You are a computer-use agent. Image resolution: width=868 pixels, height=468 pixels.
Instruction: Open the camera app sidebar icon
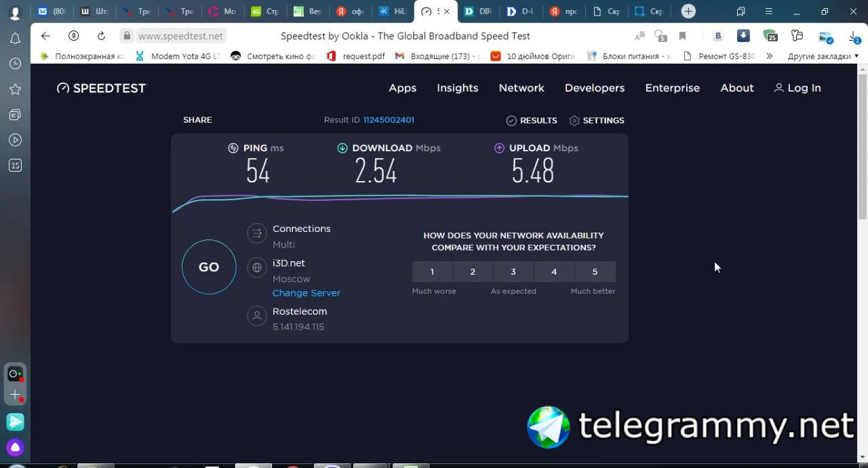(15, 374)
